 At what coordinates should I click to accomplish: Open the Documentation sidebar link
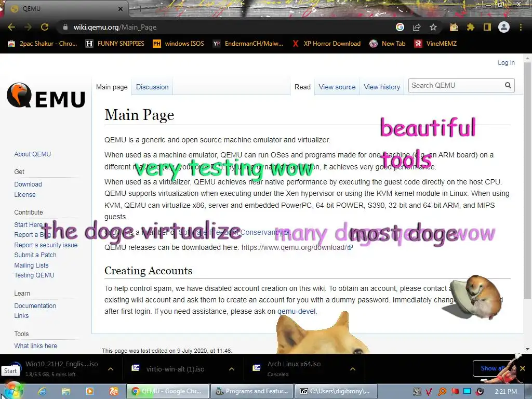(35, 305)
